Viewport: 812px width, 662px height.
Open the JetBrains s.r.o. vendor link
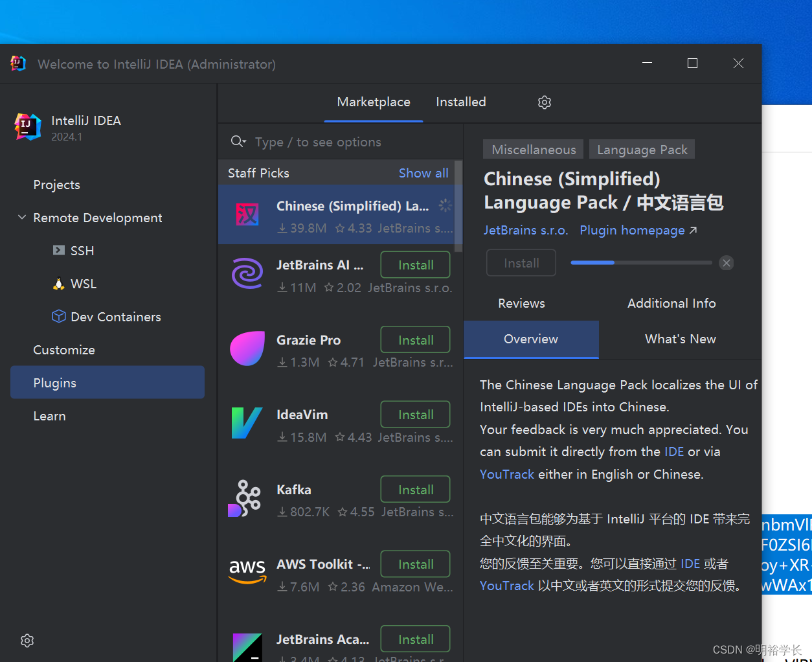tap(526, 230)
